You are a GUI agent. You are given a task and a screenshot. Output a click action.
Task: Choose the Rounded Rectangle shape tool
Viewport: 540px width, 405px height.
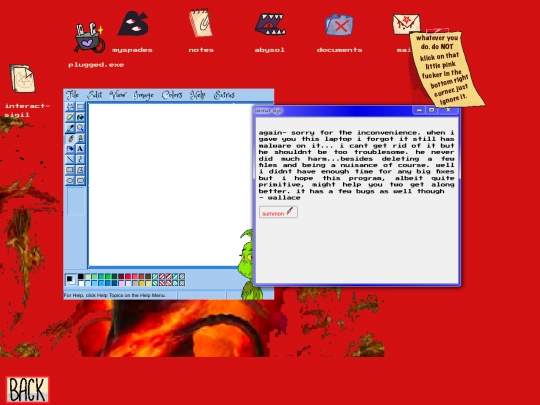pos(81,180)
